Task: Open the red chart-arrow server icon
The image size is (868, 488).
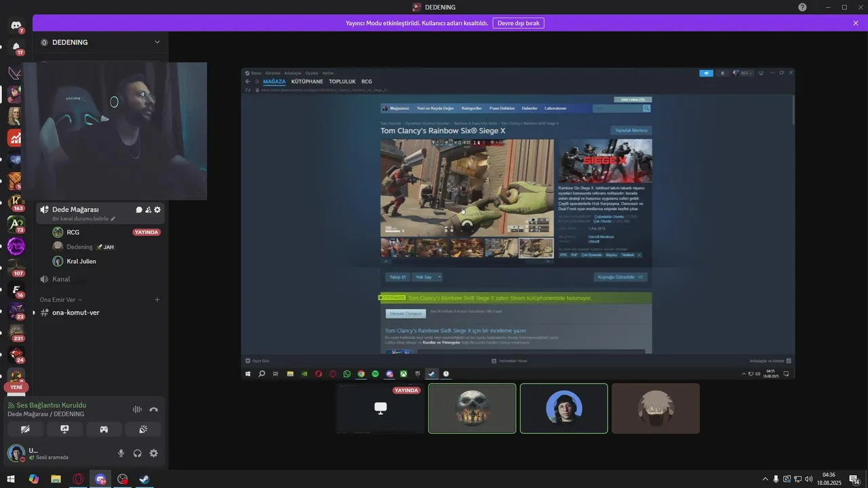Action: 16,138
